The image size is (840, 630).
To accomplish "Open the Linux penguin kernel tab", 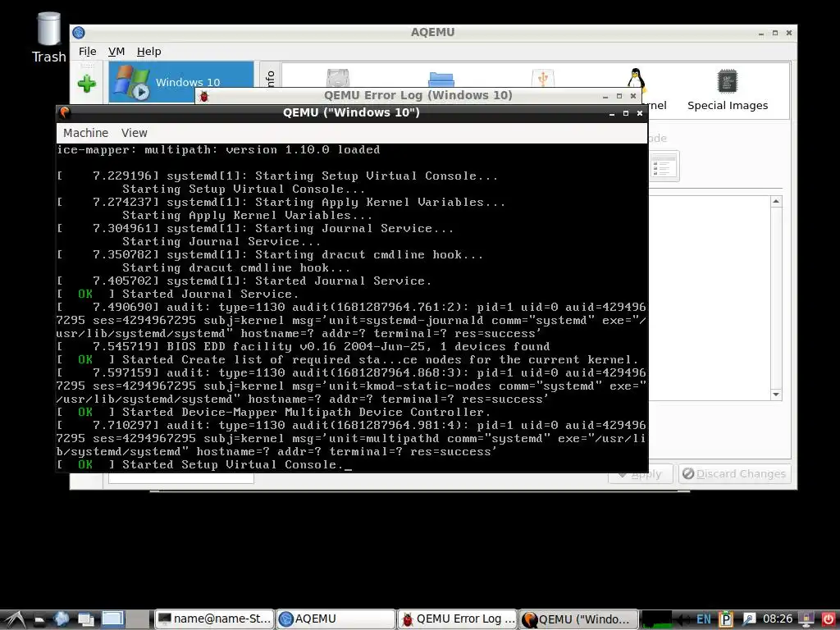I will (x=636, y=78).
